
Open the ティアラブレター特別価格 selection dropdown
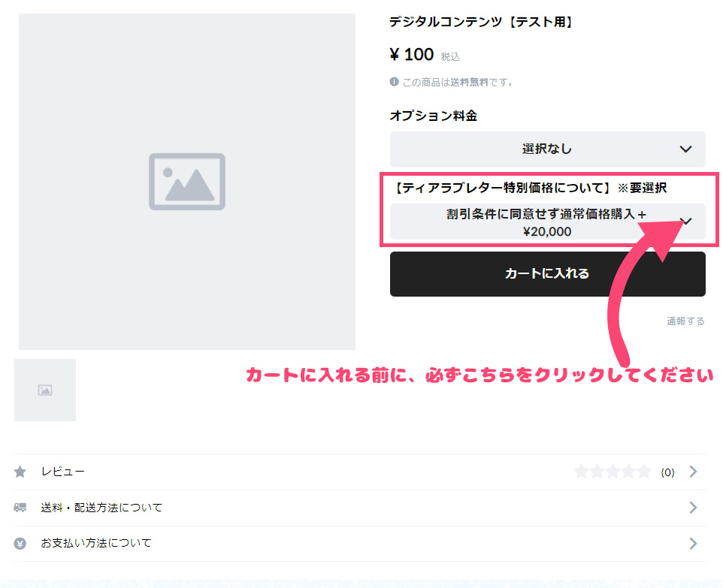(x=547, y=222)
